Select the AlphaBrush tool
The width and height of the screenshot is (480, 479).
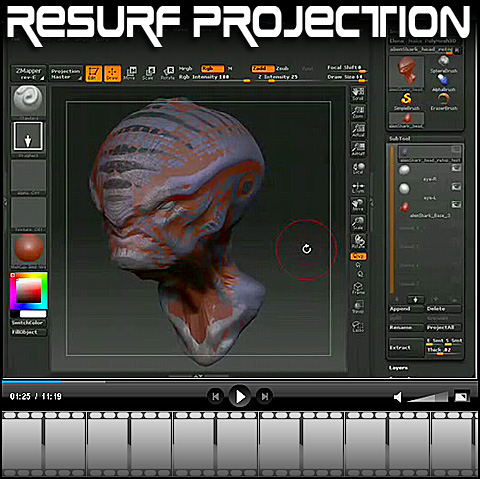pyautogui.click(x=444, y=83)
